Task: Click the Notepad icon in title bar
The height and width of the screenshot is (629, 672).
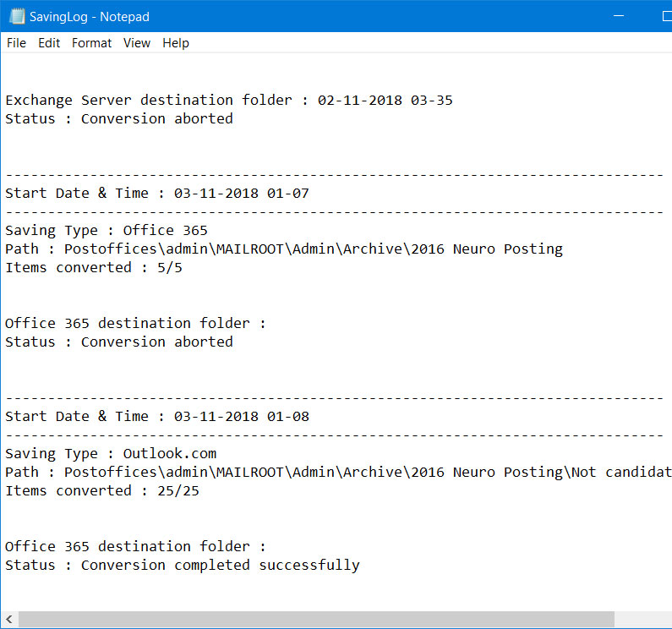Action: tap(16, 16)
